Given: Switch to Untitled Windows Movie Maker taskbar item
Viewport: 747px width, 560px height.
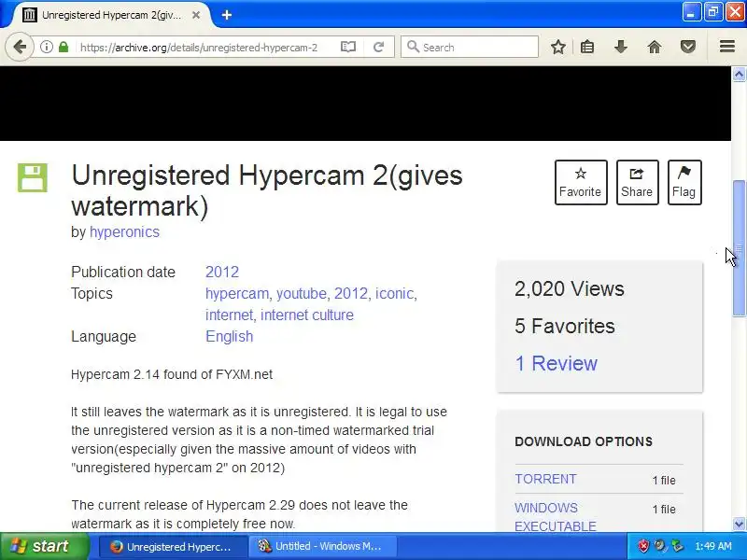Looking at the screenshot, I should (322, 547).
